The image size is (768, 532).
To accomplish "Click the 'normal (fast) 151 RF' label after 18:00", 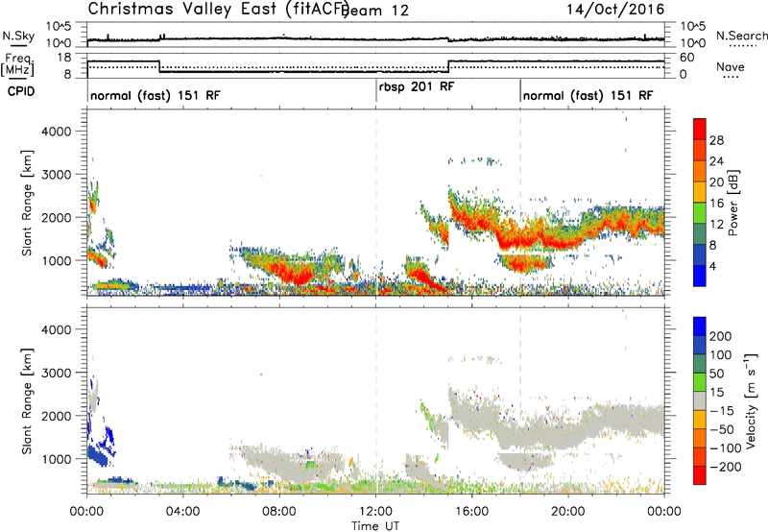I will 588,95.
